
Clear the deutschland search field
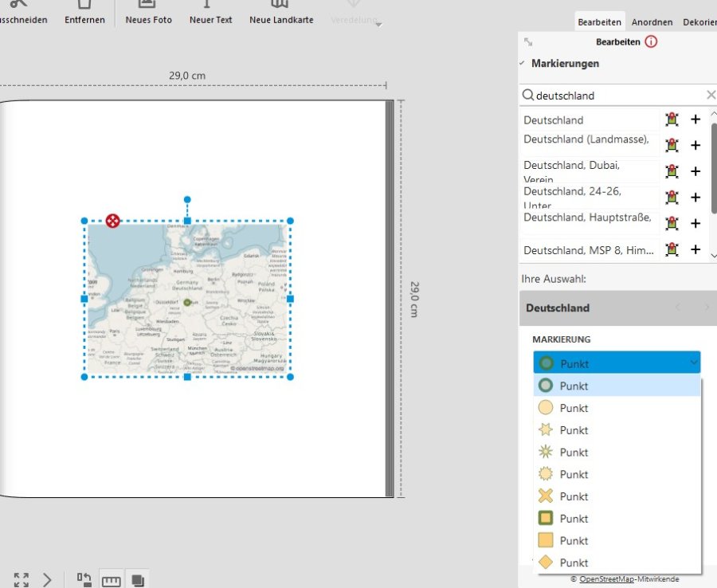[711, 96]
